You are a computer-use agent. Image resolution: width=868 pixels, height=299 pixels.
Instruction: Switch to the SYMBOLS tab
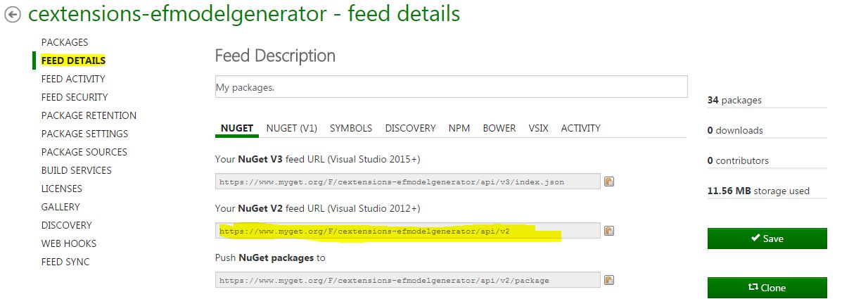tap(351, 128)
